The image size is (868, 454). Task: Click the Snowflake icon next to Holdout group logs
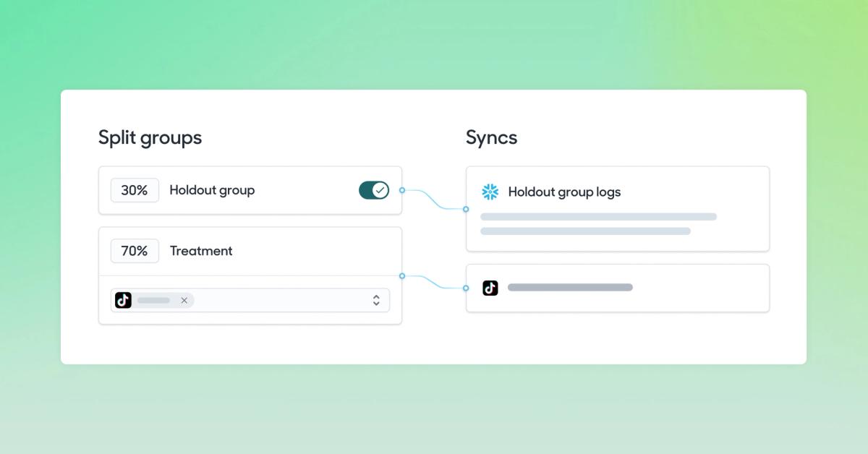tap(490, 192)
